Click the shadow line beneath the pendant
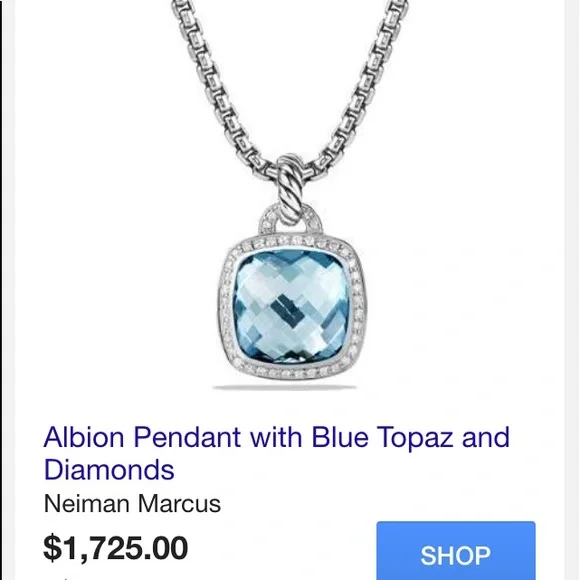 [x=285, y=387]
